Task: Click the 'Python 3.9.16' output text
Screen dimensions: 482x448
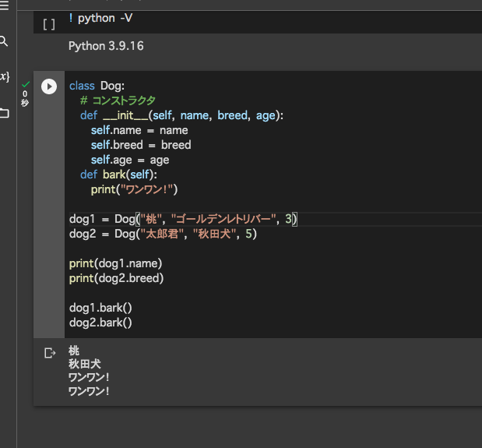Action: [x=106, y=46]
